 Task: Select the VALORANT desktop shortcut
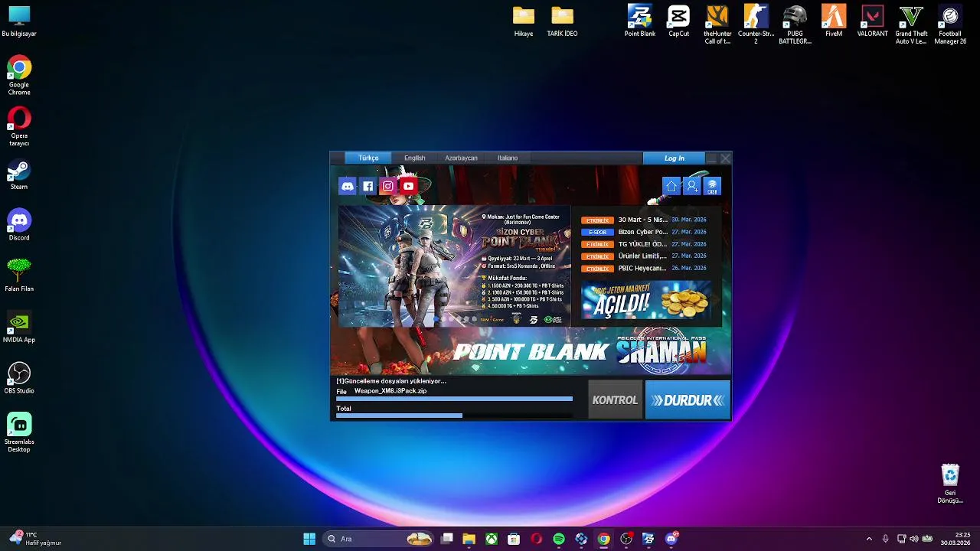pyautogui.click(x=873, y=21)
